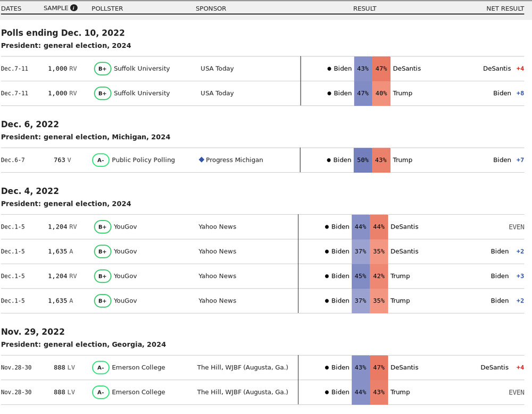The image size is (532, 414).
Task: Click the info icon next to SAMPLE
Action: pos(74,8)
